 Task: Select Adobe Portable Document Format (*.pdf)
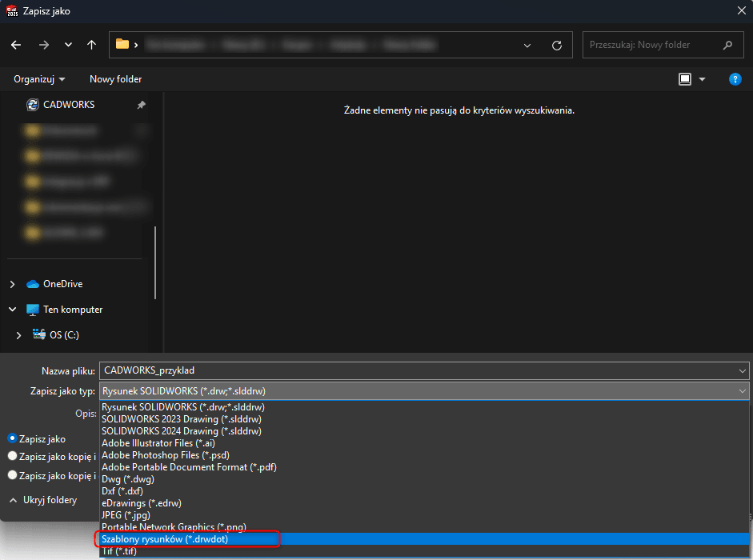424,467
